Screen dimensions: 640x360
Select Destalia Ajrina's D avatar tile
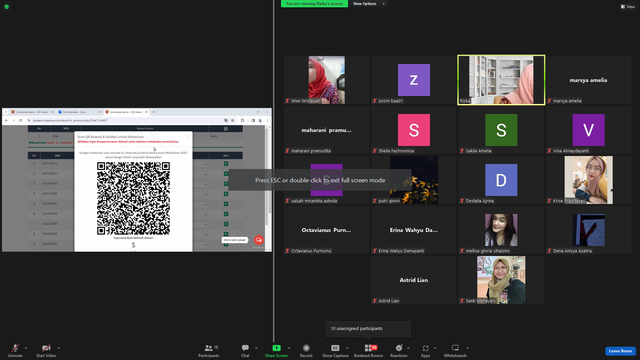point(501,180)
